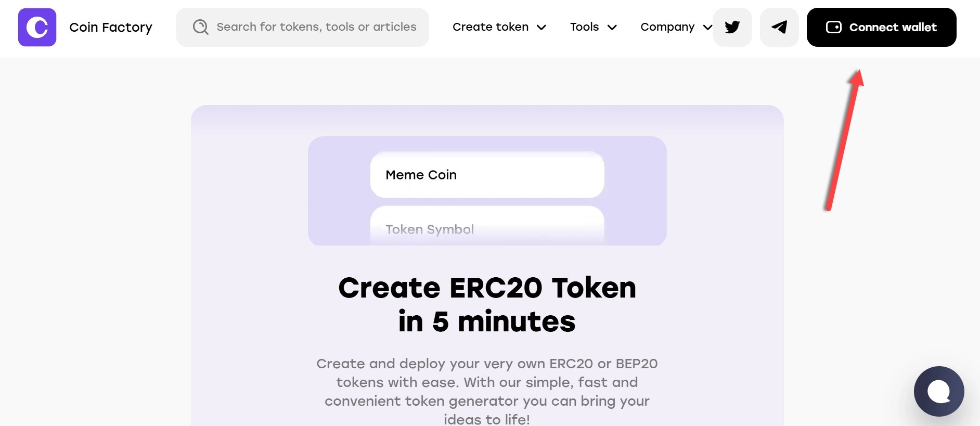Open the Twitter bird icon link

coord(732,27)
